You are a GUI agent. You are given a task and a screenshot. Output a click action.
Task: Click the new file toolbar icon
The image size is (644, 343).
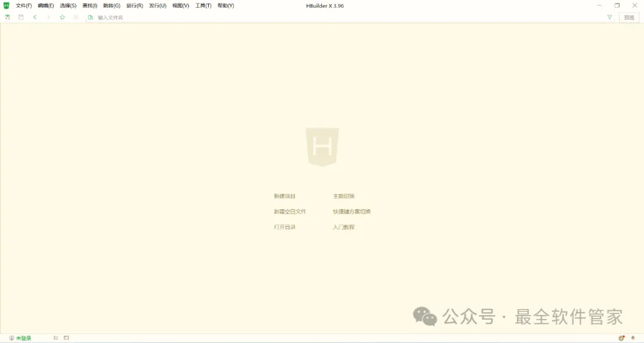[x=7, y=17]
